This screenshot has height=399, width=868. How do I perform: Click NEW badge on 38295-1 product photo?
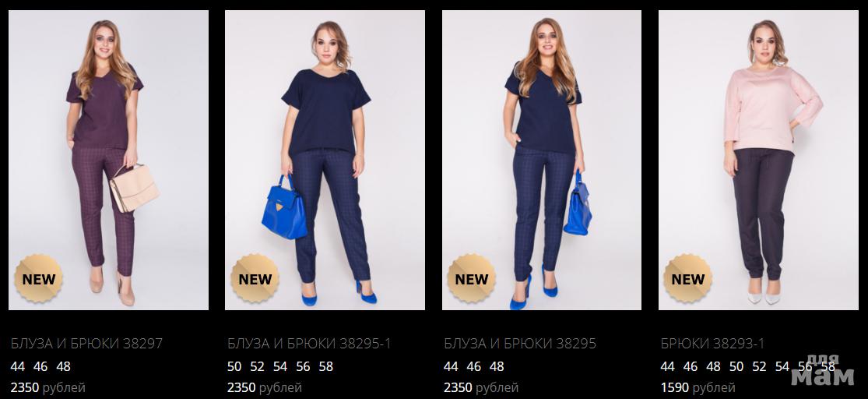tap(255, 279)
